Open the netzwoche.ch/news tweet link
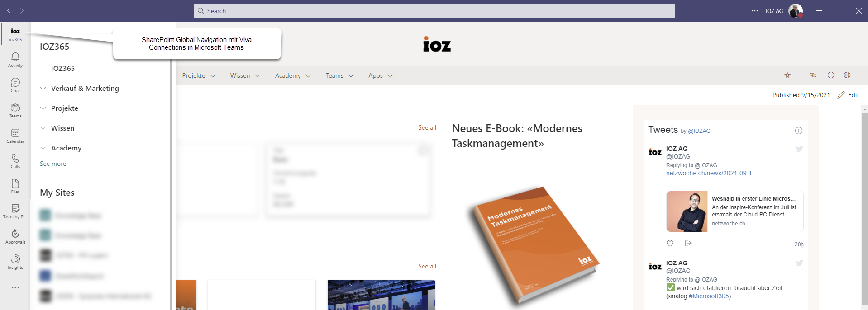868x310 pixels. point(712,173)
